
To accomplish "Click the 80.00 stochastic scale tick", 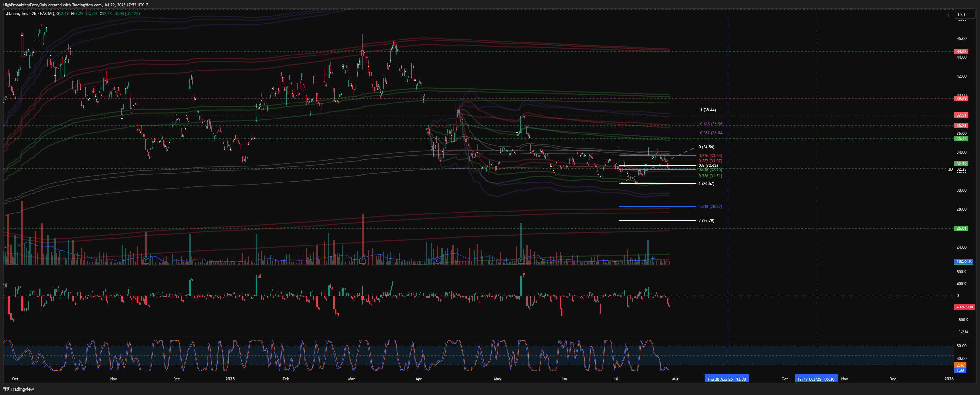I will pyautogui.click(x=961, y=346).
